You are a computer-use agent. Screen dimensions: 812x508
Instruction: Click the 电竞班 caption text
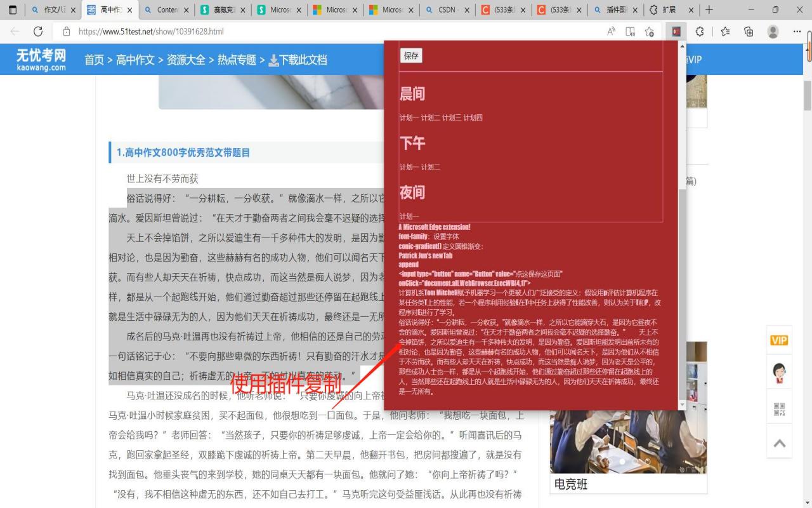(x=571, y=484)
